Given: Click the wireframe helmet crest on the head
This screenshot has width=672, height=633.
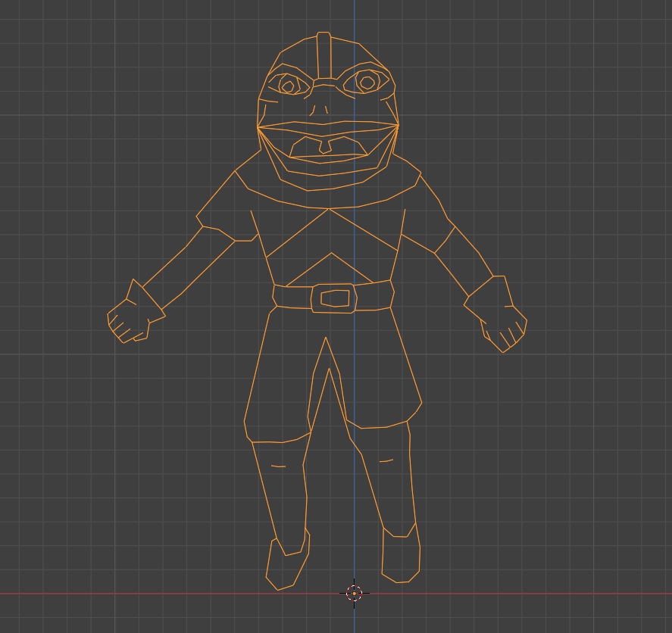Looking at the screenshot, I should [x=323, y=55].
